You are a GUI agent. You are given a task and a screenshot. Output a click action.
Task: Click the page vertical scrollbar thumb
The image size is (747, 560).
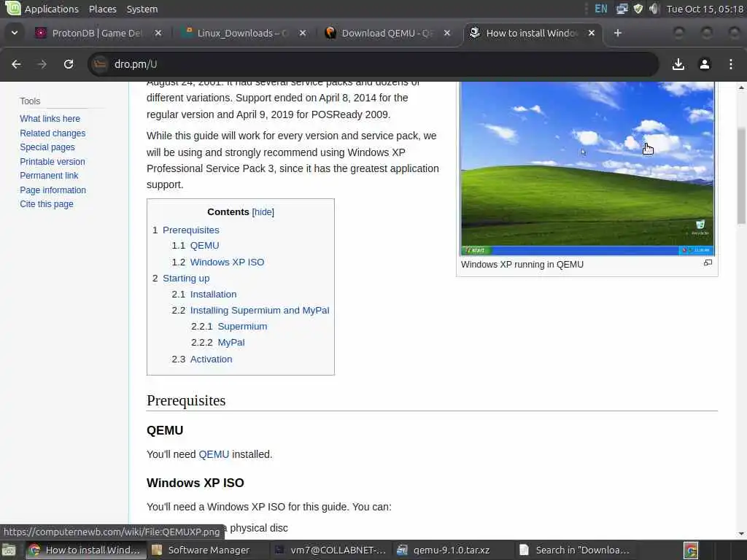click(741, 175)
